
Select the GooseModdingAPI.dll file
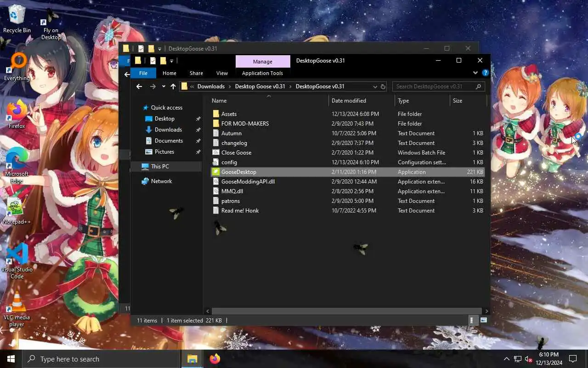tap(248, 181)
